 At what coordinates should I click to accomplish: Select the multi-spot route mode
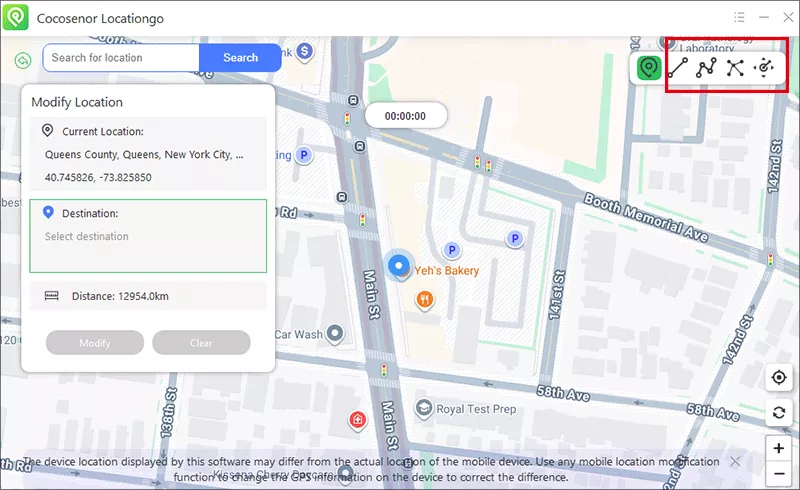[707, 68]
